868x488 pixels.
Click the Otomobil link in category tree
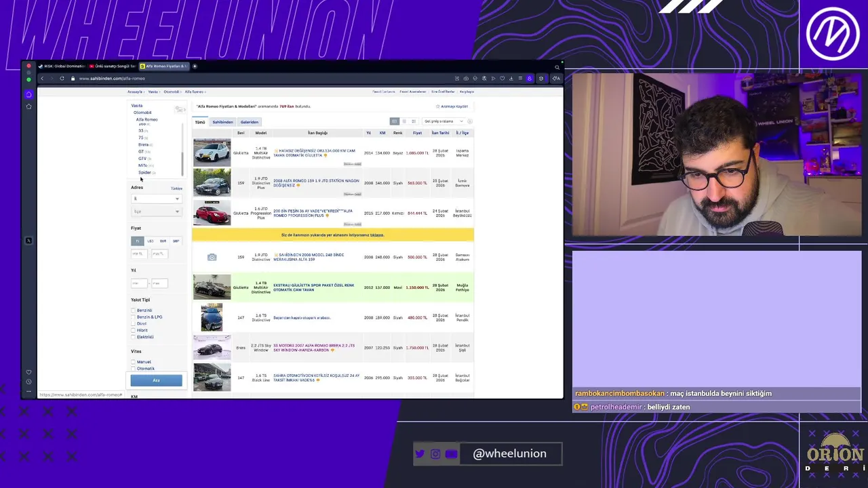pyautogui.click(x=142, y=113)
